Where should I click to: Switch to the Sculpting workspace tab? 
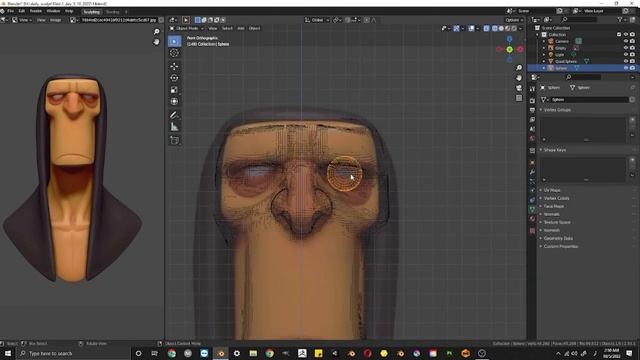[x=91, y=12]
